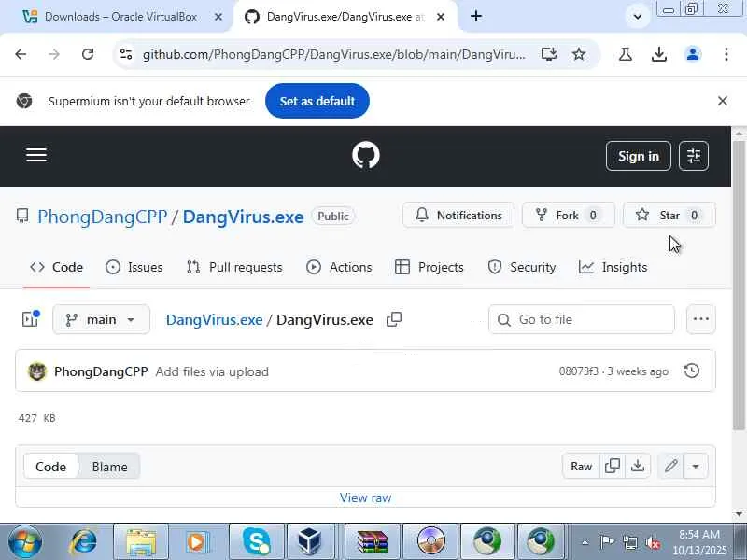The image size is (747, 560).
Task: Click the muted volume tray icon
Action: (x=653, y=542)
